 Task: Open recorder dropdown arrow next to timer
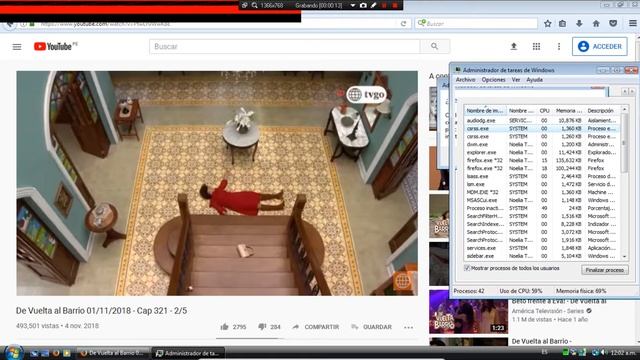[x=353, y=5]
